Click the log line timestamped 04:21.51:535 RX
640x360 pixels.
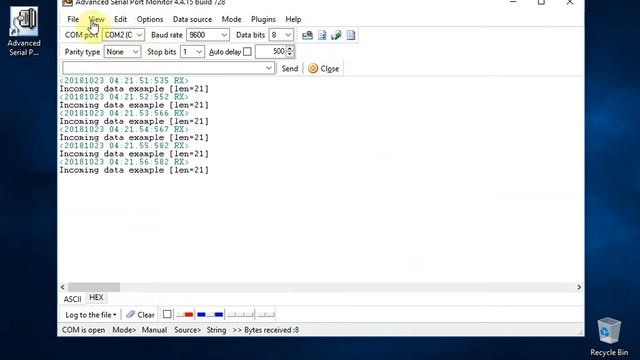[124, 81]
